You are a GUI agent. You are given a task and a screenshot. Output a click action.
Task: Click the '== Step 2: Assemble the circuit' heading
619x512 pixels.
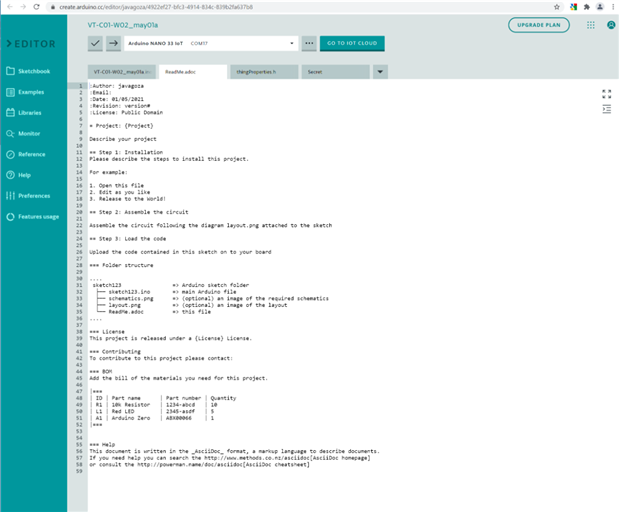139,212
